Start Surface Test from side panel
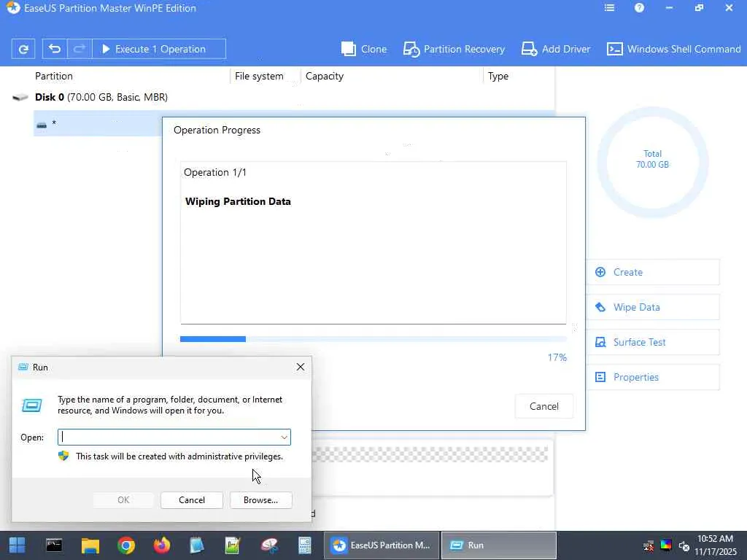This screenshot has height=560, width=747. point(653,343)
